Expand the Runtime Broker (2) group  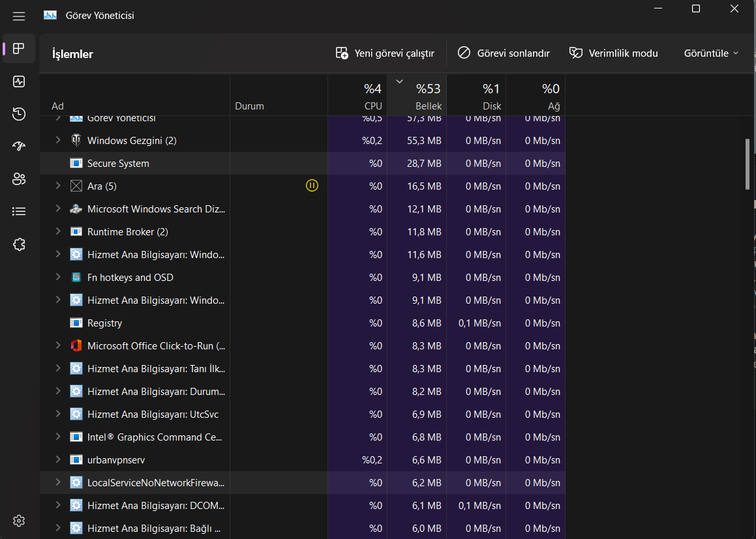(x=58, y=231)
